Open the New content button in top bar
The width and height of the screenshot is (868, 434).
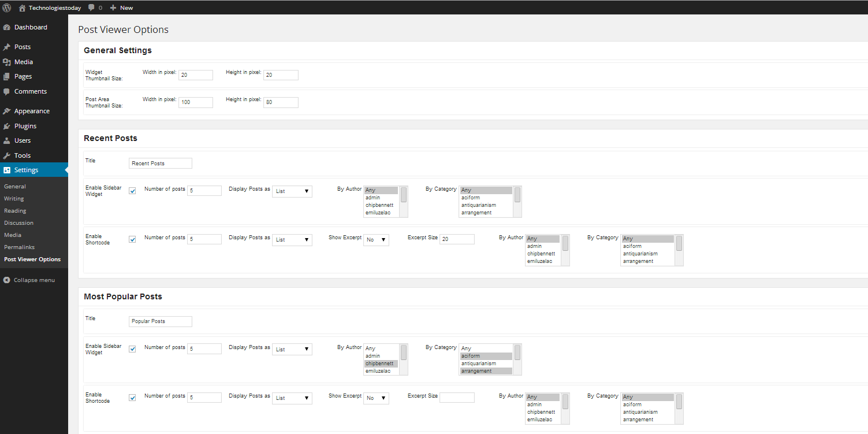121,8
